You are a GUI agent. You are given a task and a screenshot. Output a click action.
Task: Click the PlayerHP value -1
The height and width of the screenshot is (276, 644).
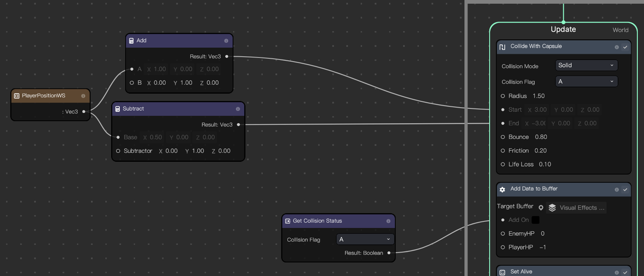(542, 247)
